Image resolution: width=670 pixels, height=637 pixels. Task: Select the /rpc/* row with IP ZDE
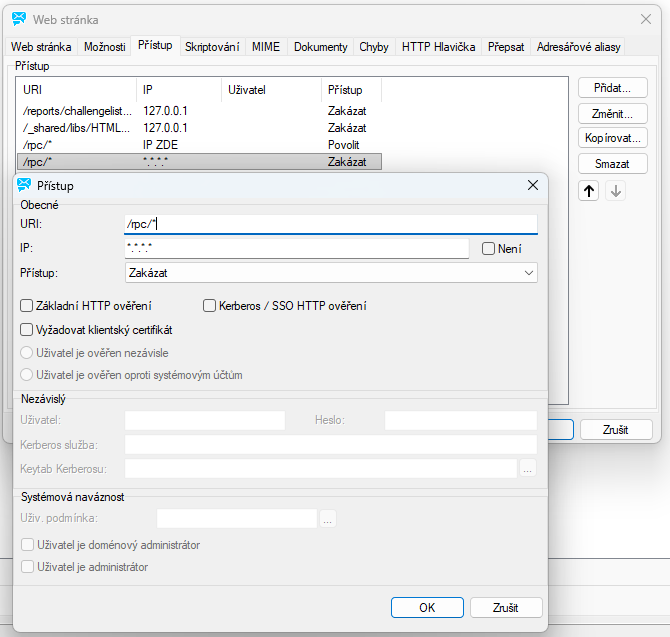pos(199,145)
